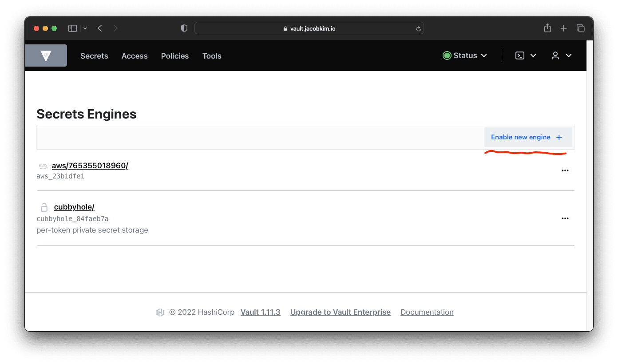Open the user profile icon menu

click(x=555, y=55)
